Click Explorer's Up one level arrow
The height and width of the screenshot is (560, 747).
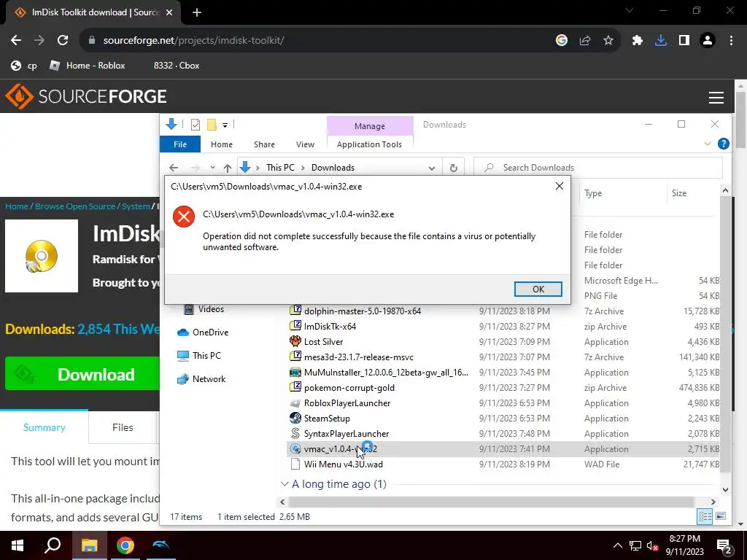(228, 168)
